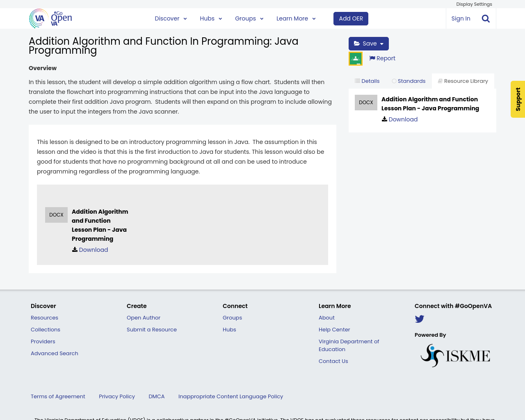This screenshot has width=525, height=420.
Task: Click footer Hubs link
Action: click(229, 330)
